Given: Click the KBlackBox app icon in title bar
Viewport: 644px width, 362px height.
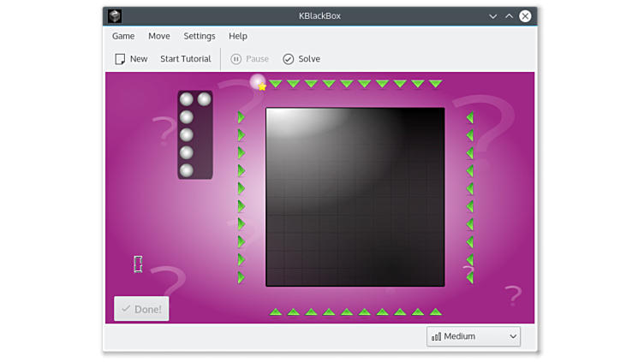Looking at the screenshot, I should (115, 15).
